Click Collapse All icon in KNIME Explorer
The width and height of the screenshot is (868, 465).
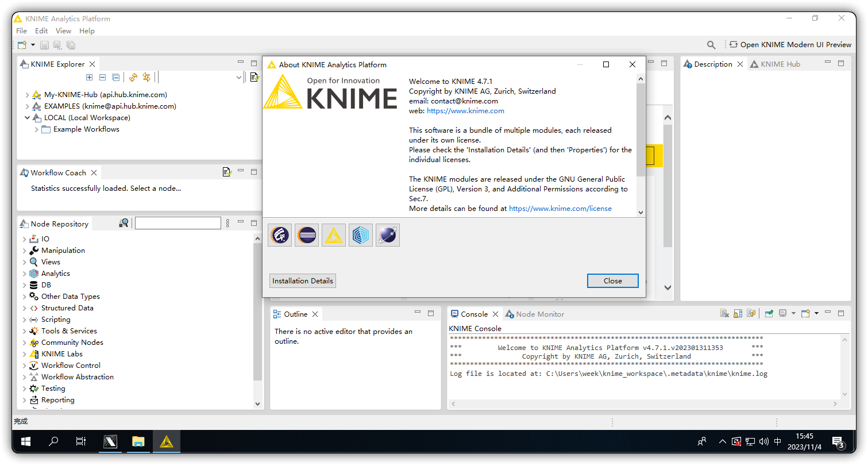(x=115, y=77)
